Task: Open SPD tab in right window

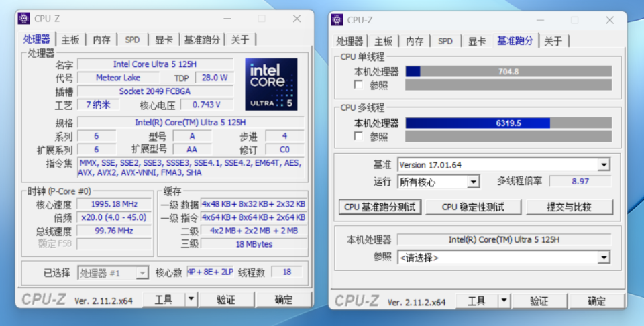Action: [445, 41]
